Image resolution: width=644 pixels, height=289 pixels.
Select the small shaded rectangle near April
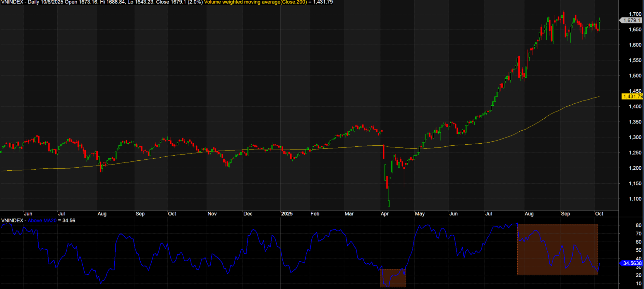click(x=393, y=278)
